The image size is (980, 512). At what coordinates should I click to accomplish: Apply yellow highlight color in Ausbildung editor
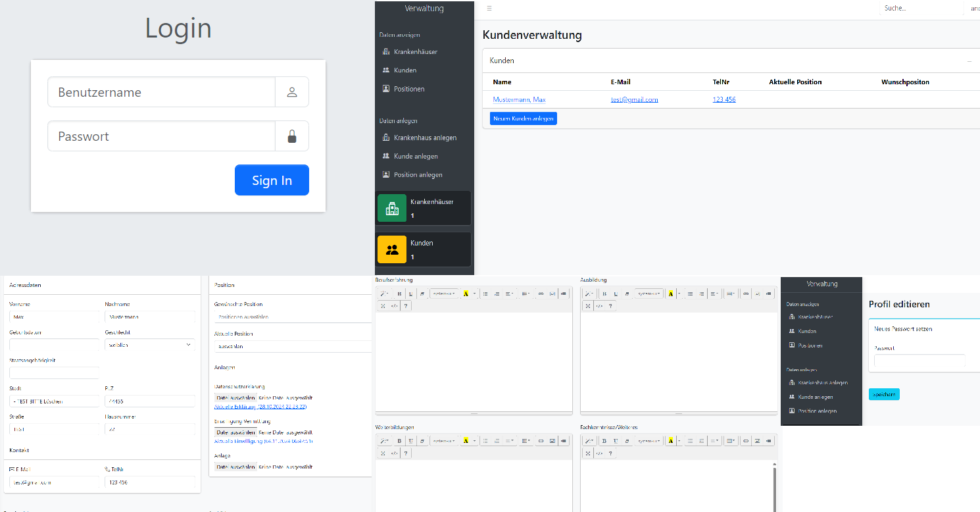[671, 294]
